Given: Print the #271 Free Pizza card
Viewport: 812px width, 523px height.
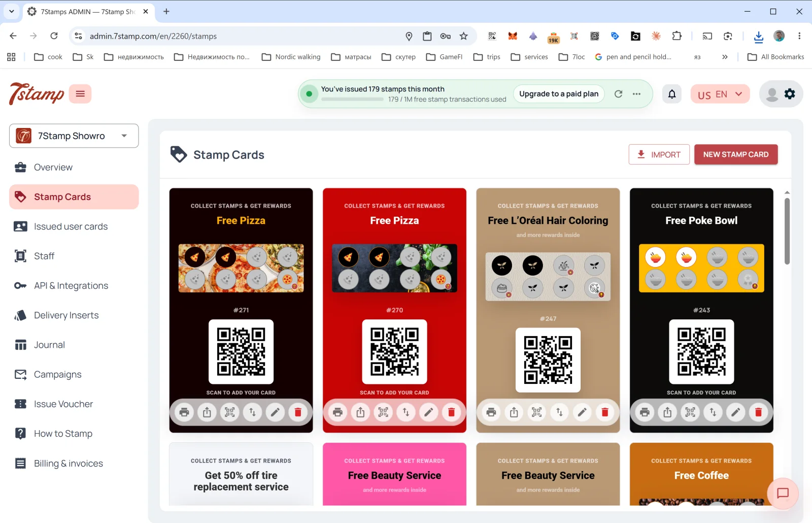Looking at the screenshot, I should (184, 412).
